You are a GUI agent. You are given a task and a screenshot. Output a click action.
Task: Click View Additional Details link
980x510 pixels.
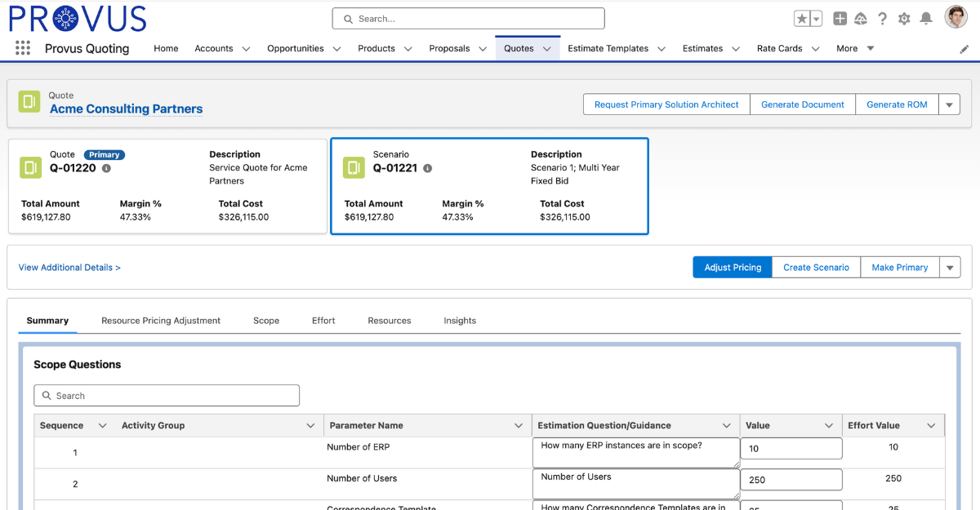(x=69, y=268)
